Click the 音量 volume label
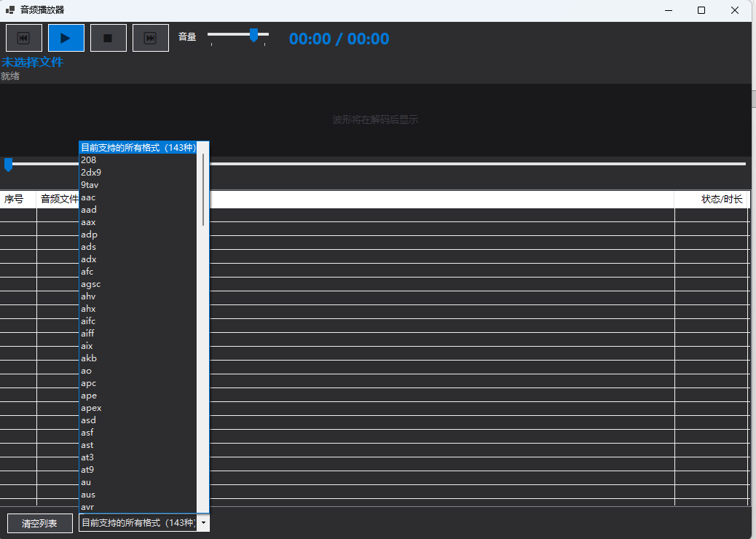 click(187, 36)
